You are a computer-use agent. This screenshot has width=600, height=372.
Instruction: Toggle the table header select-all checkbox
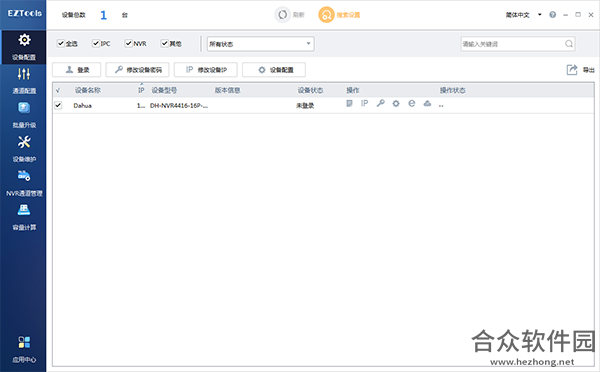click(58, 90)
